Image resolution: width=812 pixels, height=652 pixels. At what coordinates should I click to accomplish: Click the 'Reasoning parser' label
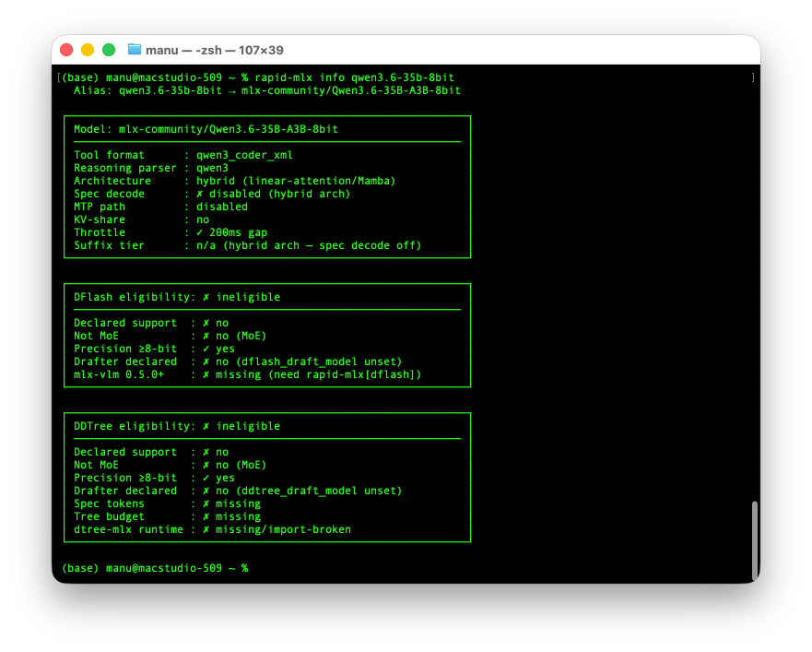tap(124, 168)
